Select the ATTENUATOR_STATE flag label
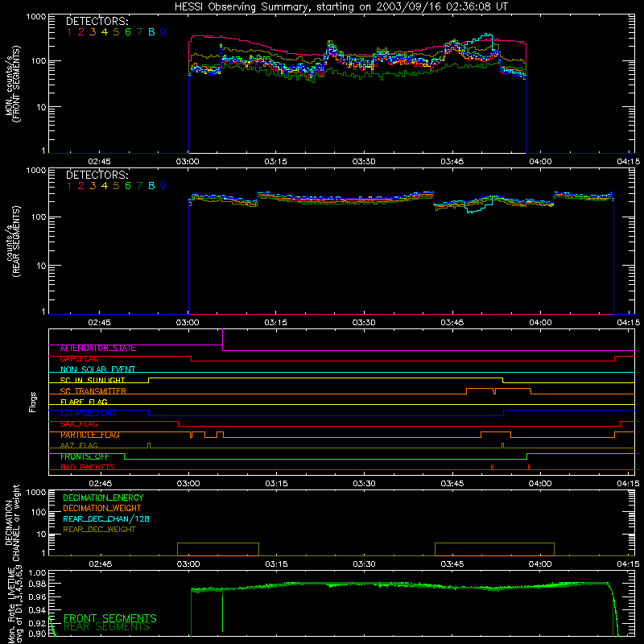The width and height of the screenshot is (644, 644). 97,349
